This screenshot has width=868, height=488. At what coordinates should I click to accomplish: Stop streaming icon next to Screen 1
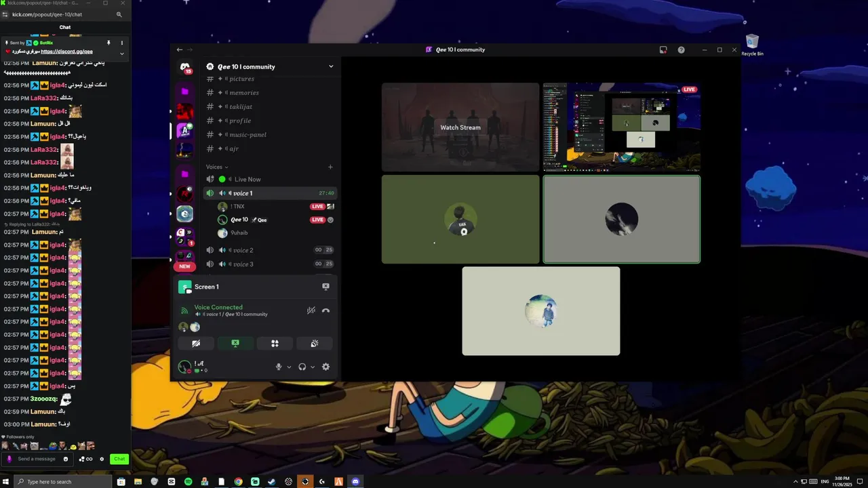pos(325,287)
